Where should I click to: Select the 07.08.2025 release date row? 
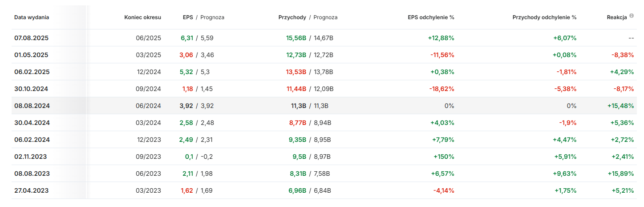(x=31, y=38)
